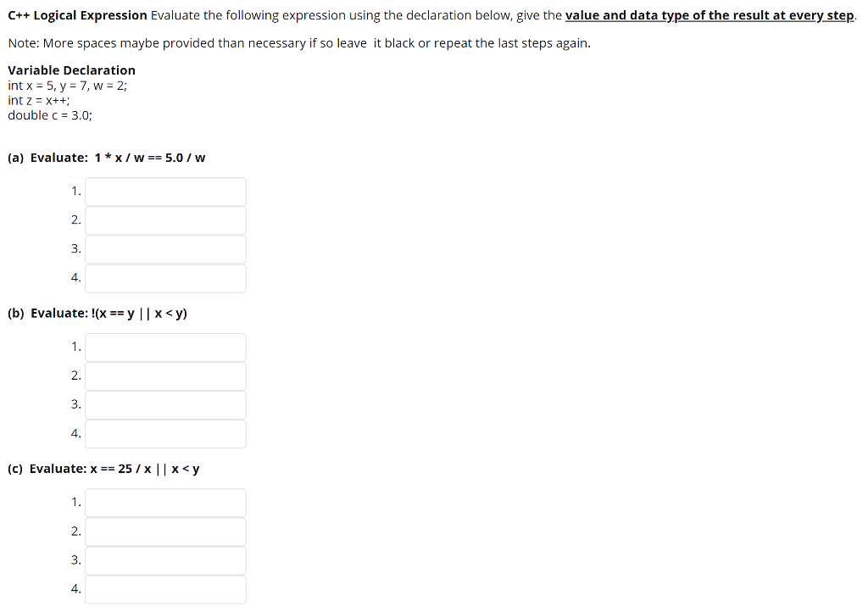Click step 2 input field for part (b)

pos(165,376)
